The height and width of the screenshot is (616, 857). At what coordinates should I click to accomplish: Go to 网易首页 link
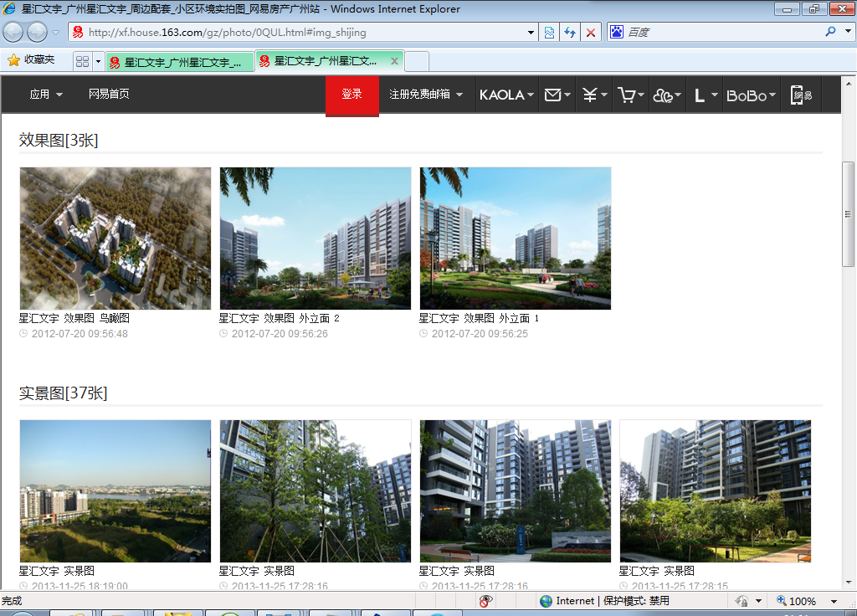tap(109, 95)
